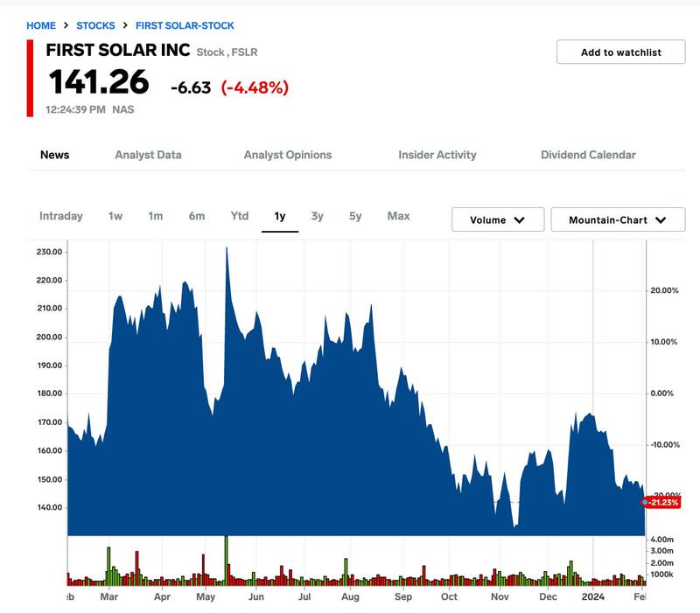This screenshot has height=613, width=700.
Task: Click the -6.63 price change value
Action: [191, 87]
